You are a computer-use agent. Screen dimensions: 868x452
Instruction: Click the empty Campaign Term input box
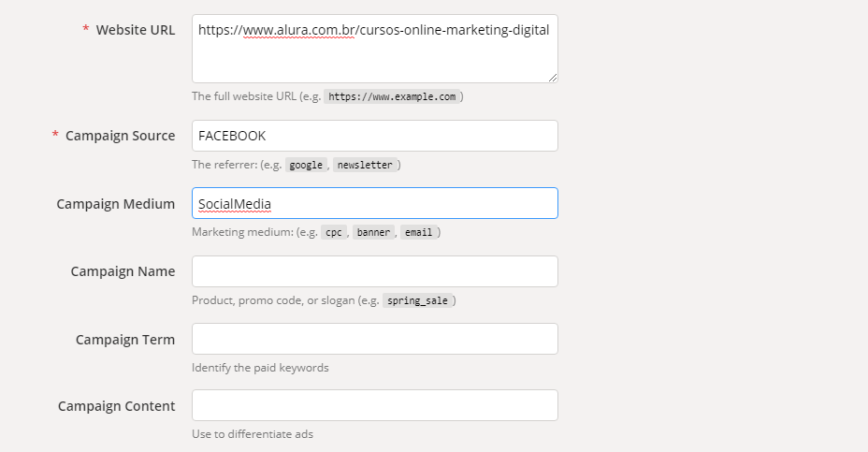pyautogui.click(x=374, y=339)
